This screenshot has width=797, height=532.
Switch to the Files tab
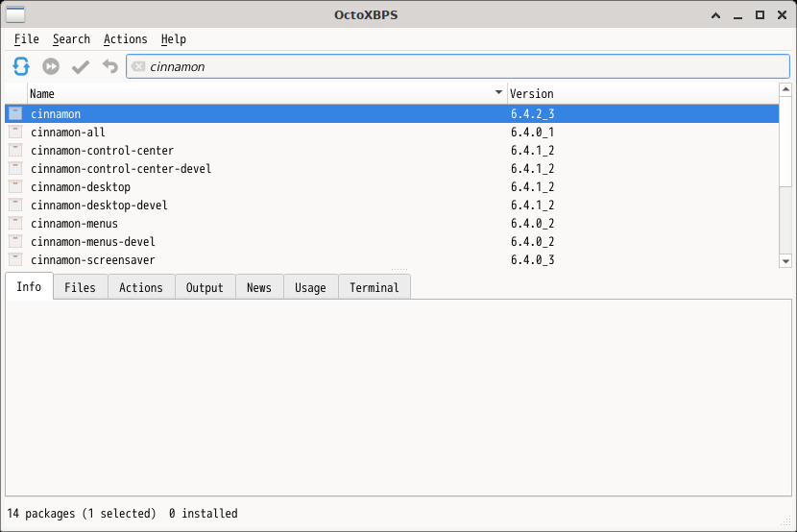click(81, 287)
